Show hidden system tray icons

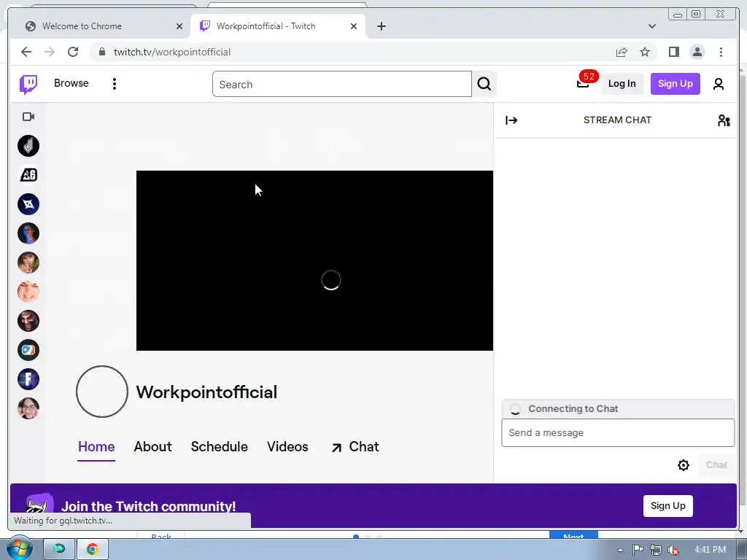620,550
